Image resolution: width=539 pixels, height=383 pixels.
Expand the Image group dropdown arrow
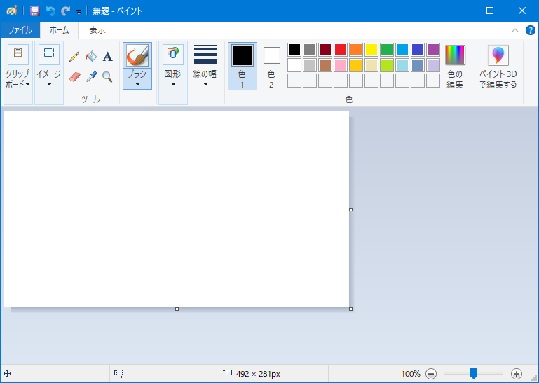click(49, 84)
